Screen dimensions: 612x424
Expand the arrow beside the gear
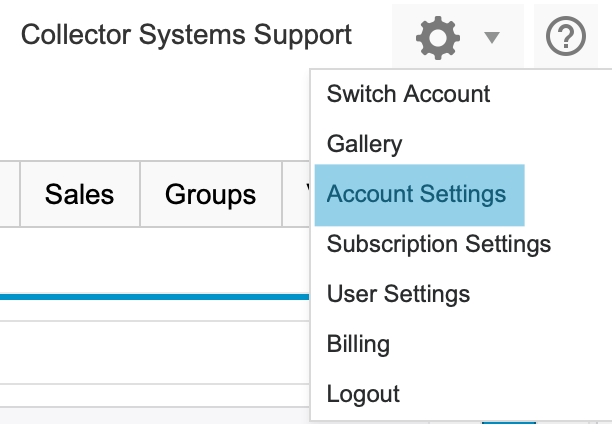click(x=491, y=38)
